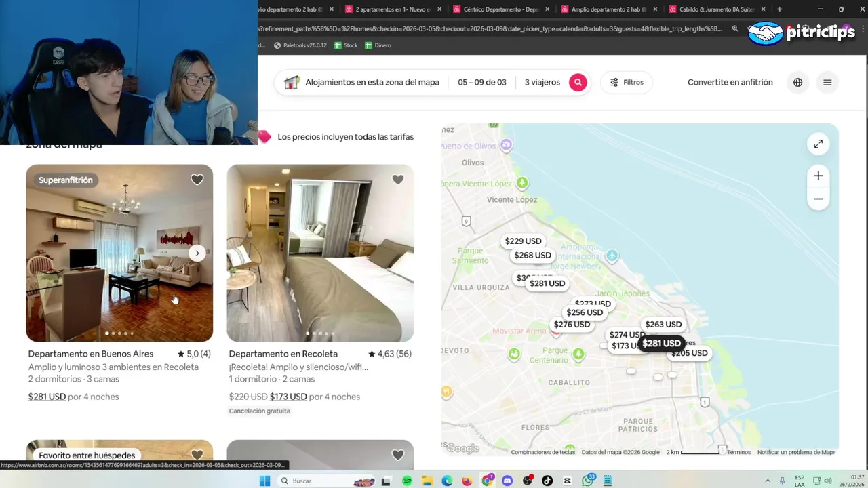868x488 pixels.
Task: Open Microsoft Edge from the taskbar
Action: pos(447,481)
